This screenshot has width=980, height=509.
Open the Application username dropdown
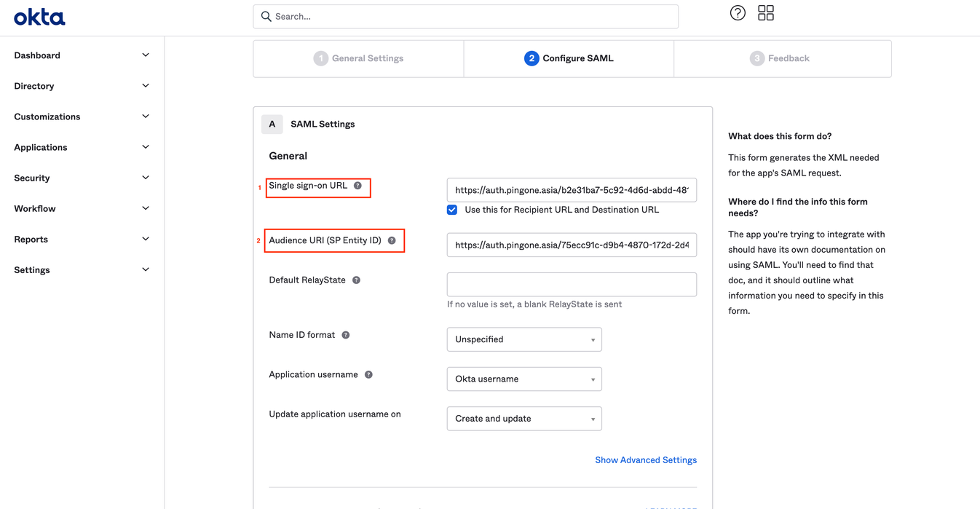[524, 379]
